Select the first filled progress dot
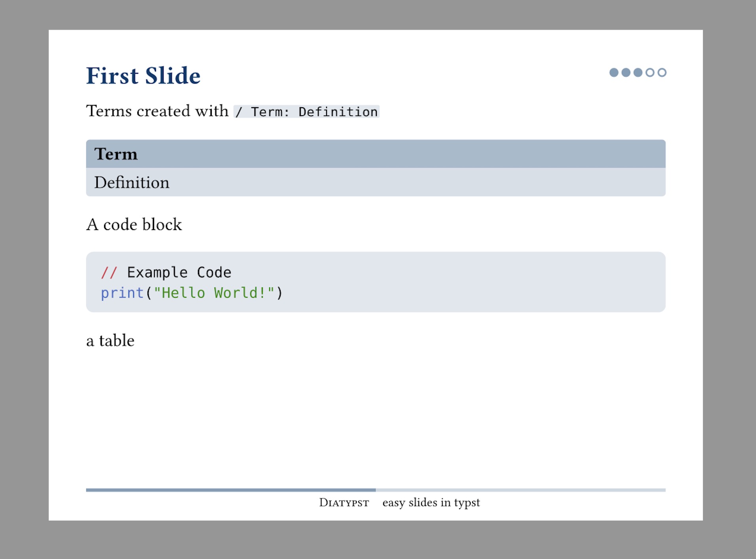The width and height of the screenshot is (756, 559). pyautogui.click(x=614, y=72)
